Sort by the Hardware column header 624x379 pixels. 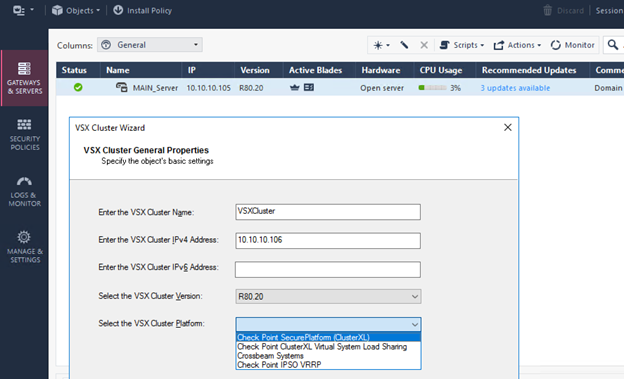pos(384,70)
